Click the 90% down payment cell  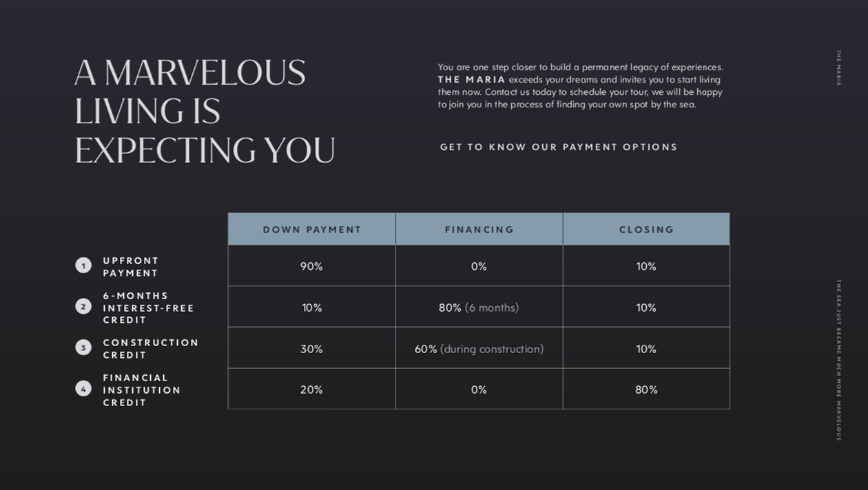312,266
